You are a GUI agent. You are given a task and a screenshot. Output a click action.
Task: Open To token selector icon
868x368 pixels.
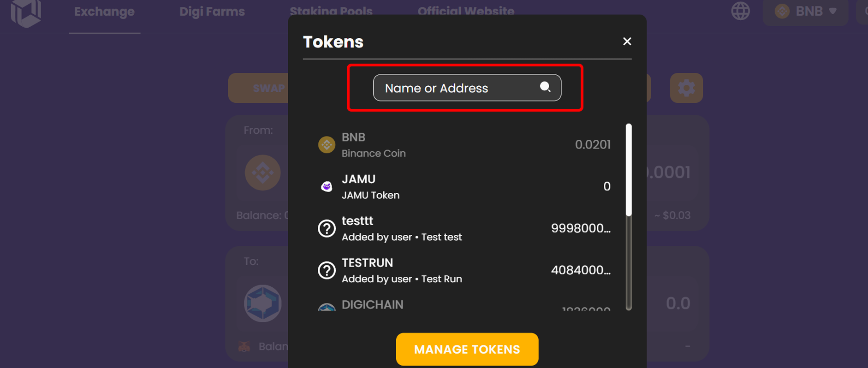pos(263,303)
